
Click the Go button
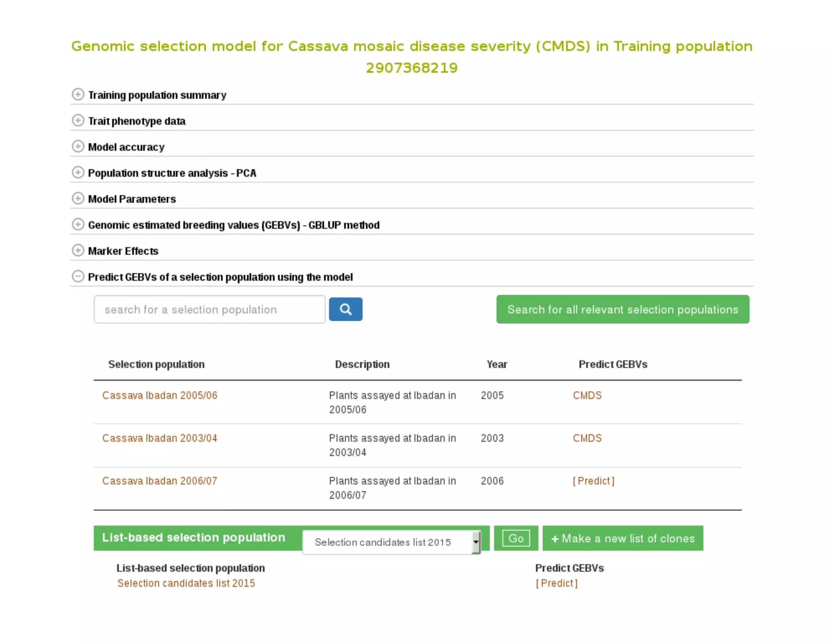(x=516, y=538)
